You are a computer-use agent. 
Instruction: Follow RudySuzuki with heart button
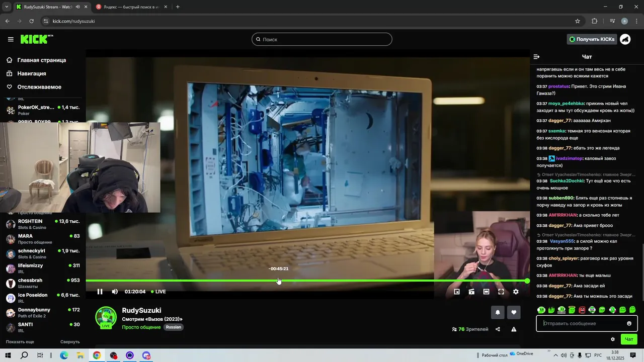514,312
